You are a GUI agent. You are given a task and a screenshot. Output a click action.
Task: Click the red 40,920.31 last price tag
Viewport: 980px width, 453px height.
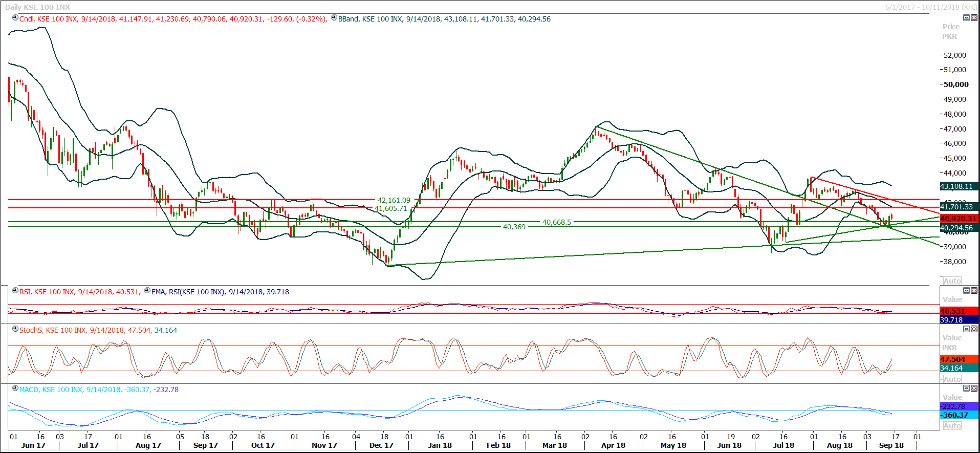click(x=958, y=219)
